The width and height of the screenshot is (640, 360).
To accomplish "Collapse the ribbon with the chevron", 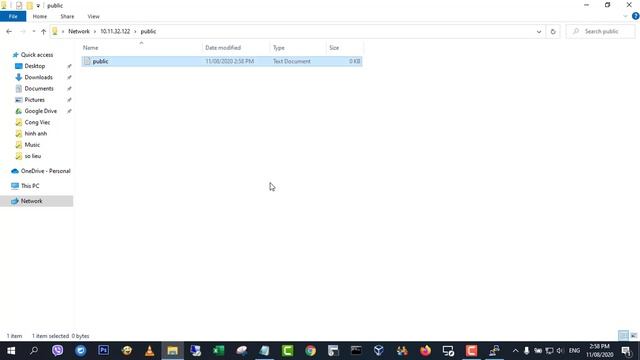I will coord(625,16).
